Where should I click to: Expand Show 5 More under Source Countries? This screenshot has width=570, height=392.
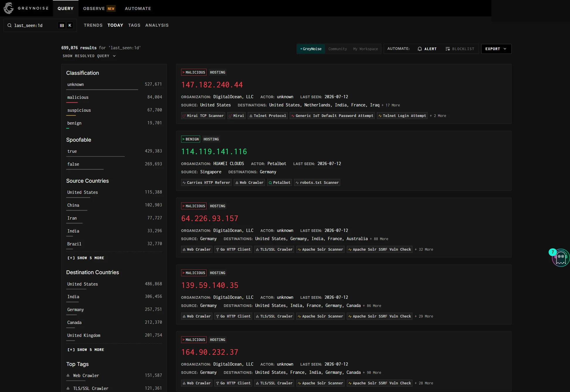click(x=86, y=258)
